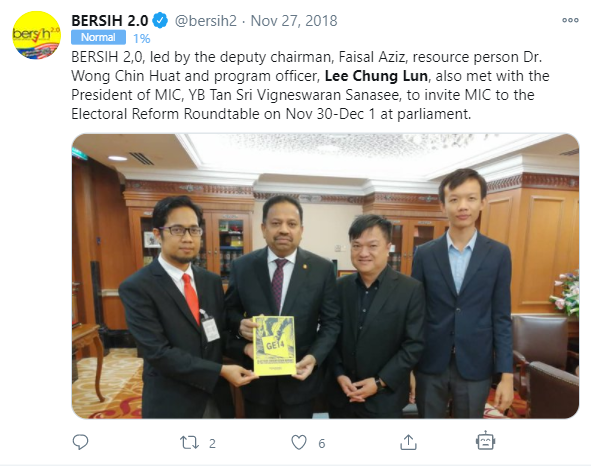
Task: Click the Nov 27, 2018 timestamp
Action: [294, 21]
